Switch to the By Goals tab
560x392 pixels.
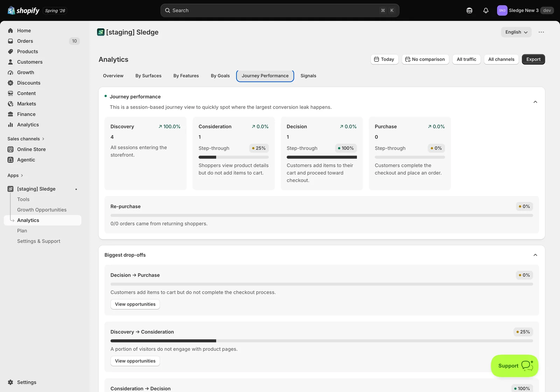point(220,76)
